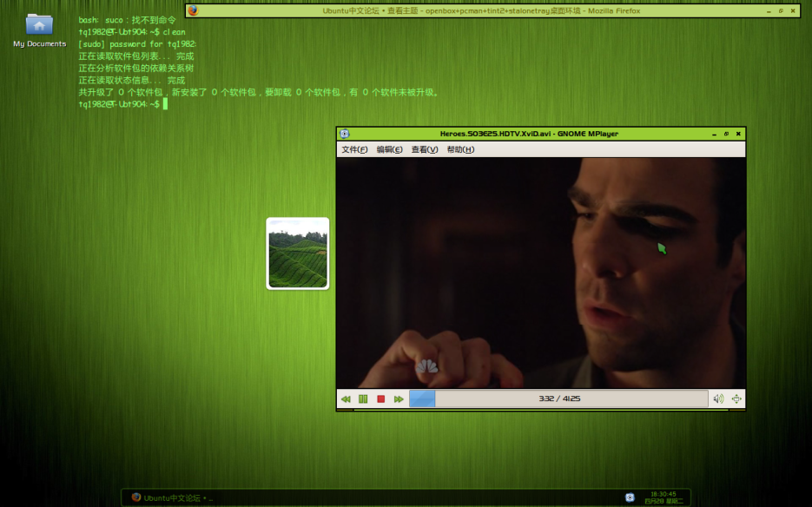Click the green hills picture thumbnail
Viewport: 812px width, 507px height.
coord(298,253)
